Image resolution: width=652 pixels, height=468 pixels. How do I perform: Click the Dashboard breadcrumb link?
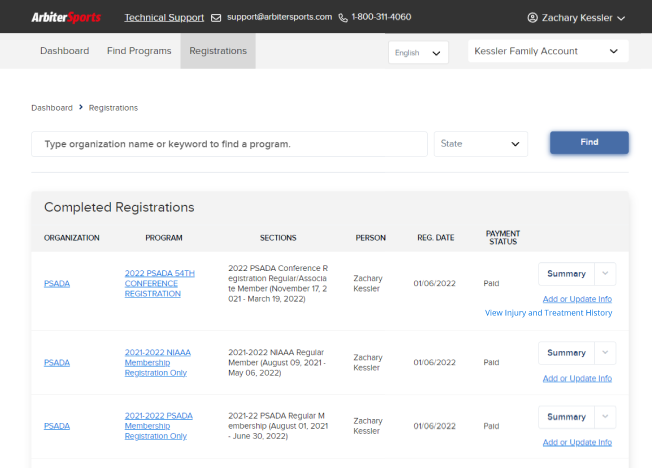[52, 108]
